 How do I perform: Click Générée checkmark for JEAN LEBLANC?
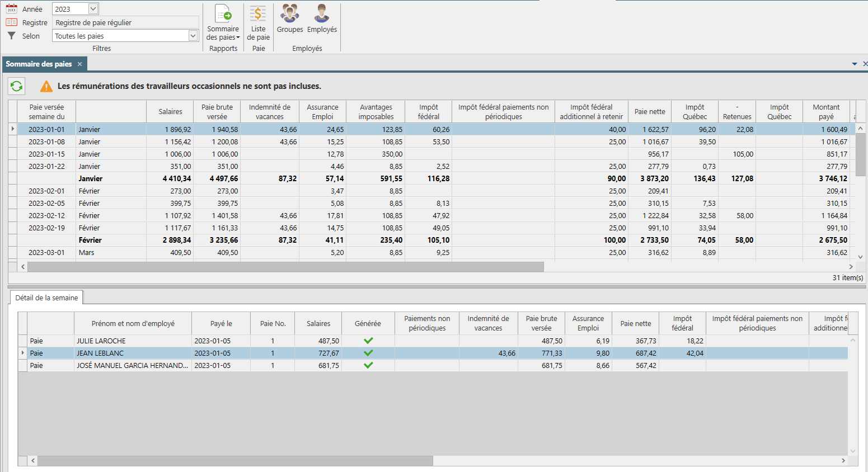(x=368, y=353)
